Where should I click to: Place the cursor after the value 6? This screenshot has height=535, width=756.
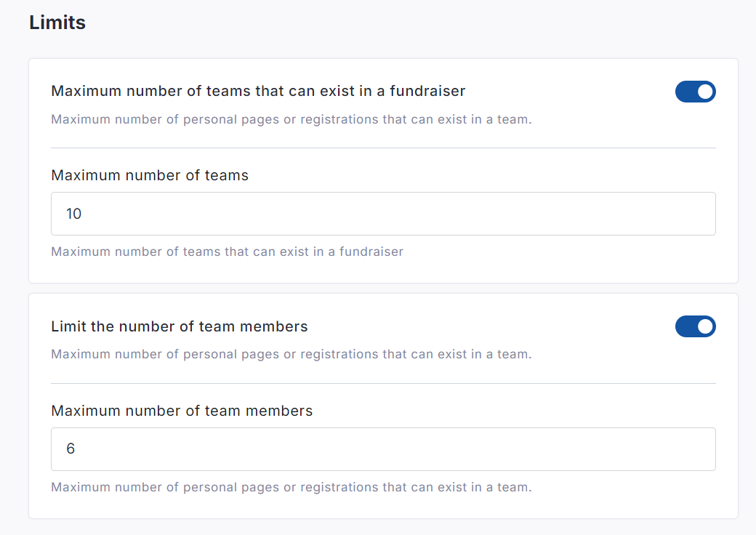coord(76,449)
